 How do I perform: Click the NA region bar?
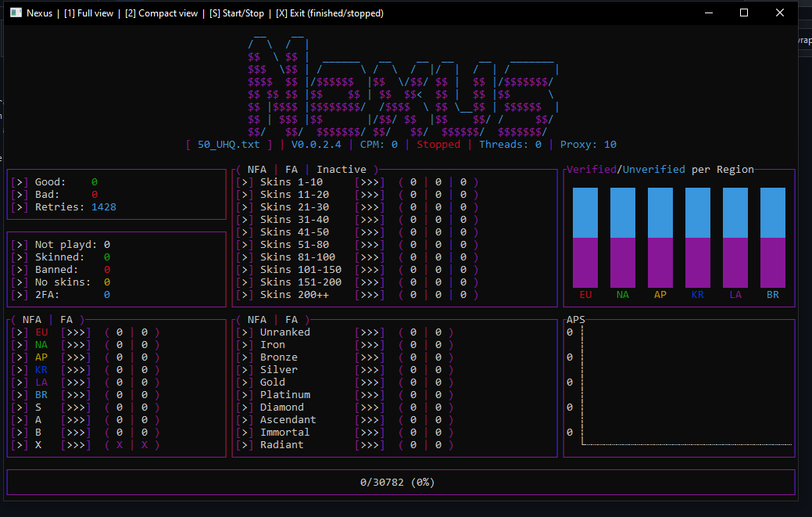pos(622,237)
